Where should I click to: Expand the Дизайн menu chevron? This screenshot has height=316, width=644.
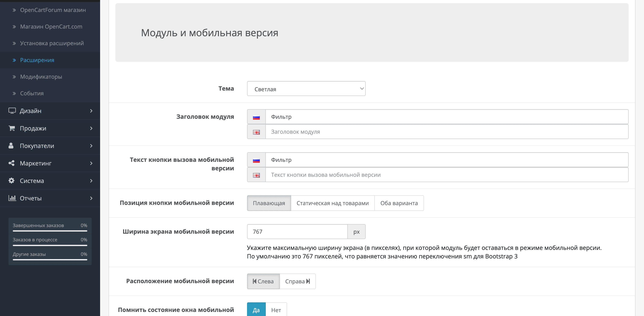pos(91,111)
